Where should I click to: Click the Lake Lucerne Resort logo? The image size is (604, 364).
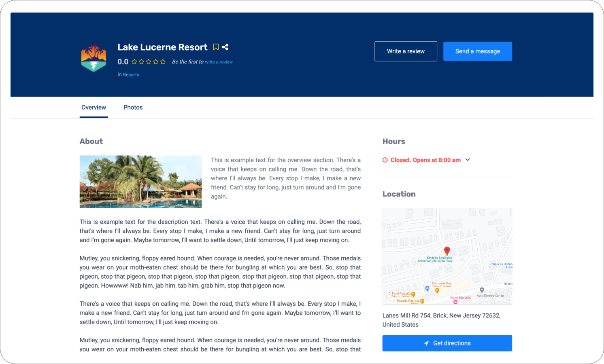pyautogui.click(x=94, y=57)
